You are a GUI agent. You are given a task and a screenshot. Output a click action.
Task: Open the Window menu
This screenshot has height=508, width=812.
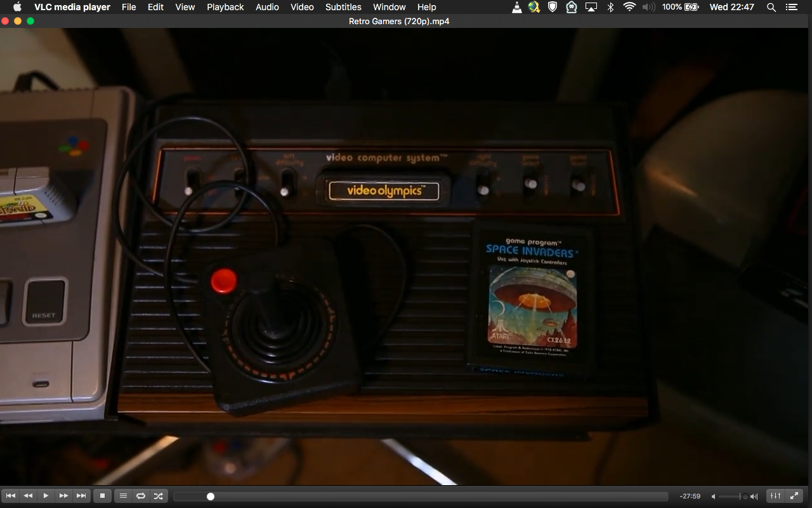(390, 7)
